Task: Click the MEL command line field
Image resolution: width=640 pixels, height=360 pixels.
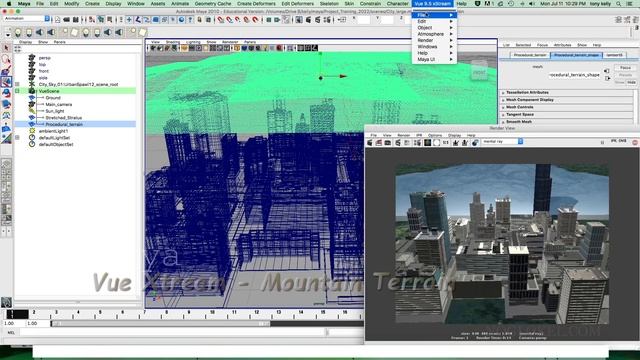Action: pos(173,332)
